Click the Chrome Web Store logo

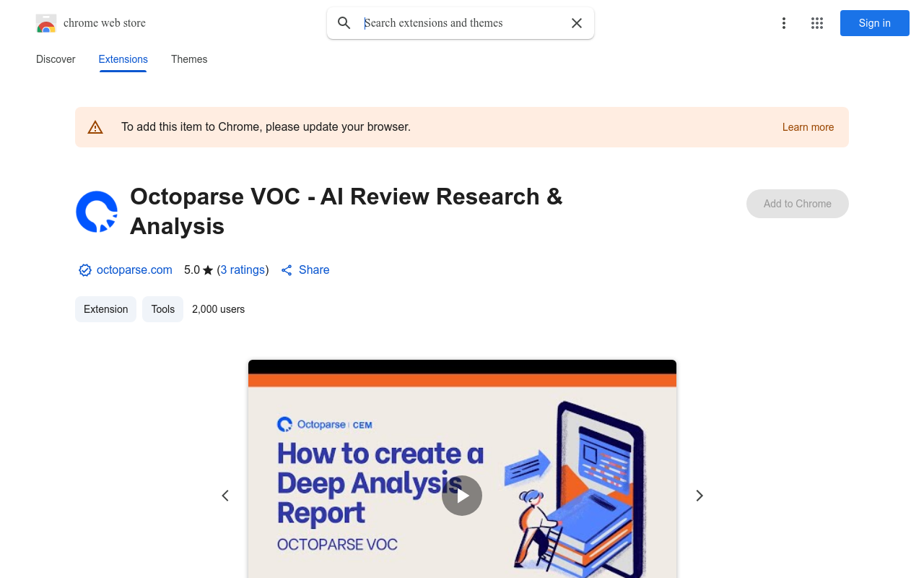pos(46,23)
